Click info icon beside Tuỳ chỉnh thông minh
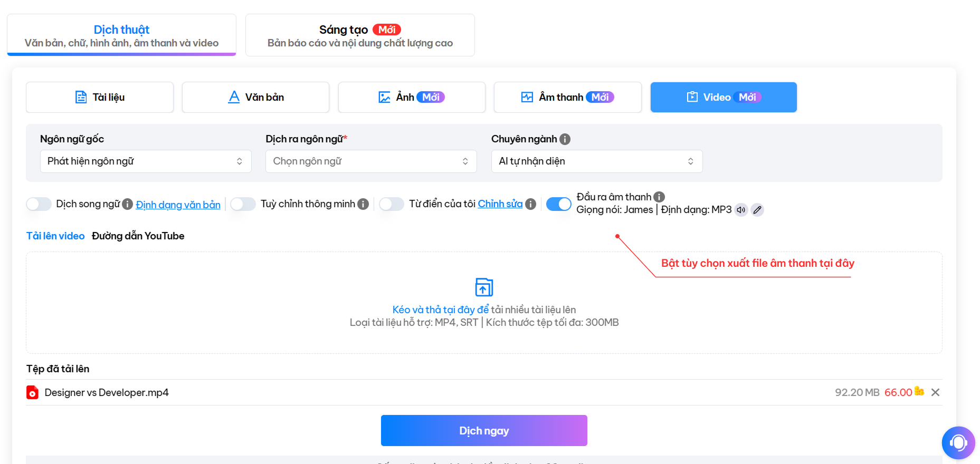Image resolution: width=980 pixels, height=464 pixels. pos(363,204)
